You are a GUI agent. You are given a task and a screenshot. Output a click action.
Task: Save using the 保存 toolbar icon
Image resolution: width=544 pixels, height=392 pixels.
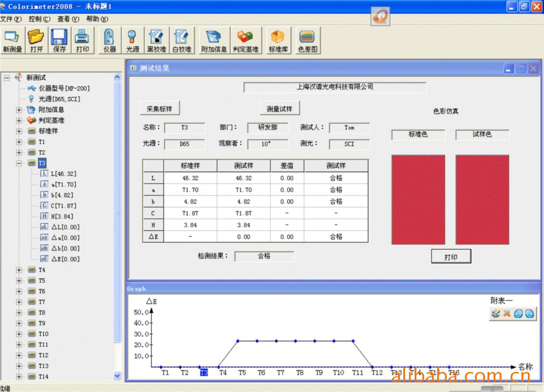[59, 41]
